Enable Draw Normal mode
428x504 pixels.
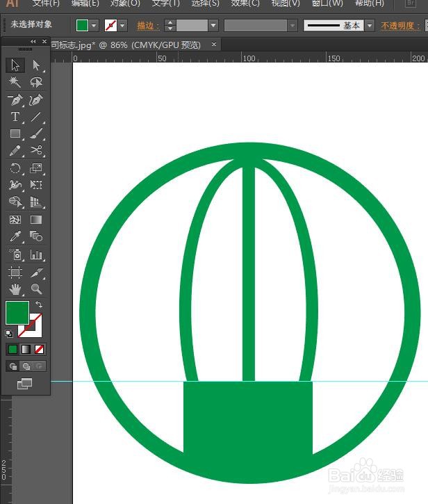pos(13,366)
